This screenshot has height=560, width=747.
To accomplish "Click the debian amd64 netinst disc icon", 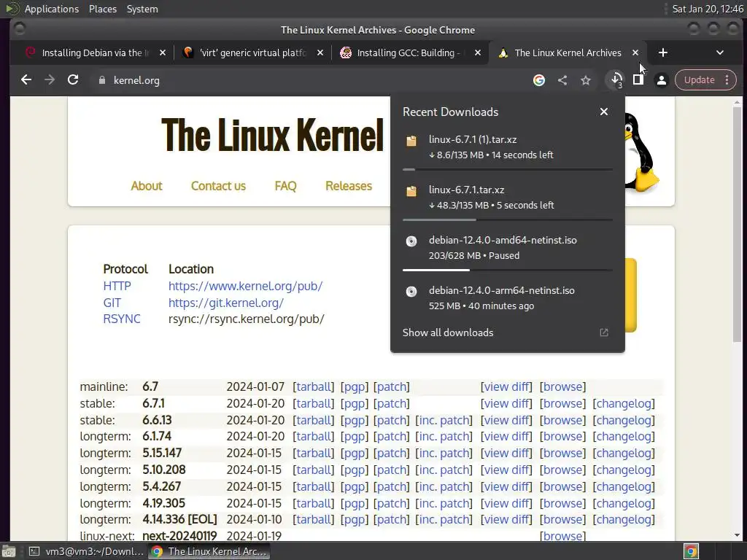I will [411, 241].
